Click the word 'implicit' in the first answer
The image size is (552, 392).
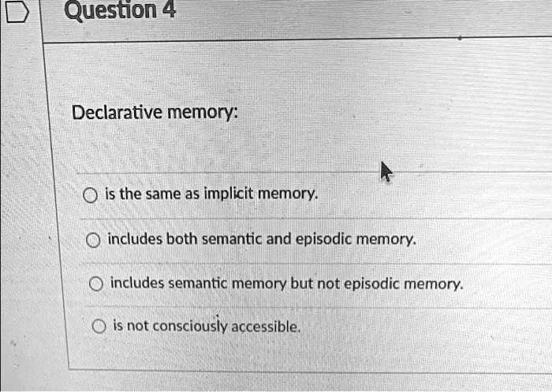(x=230, y=194)
